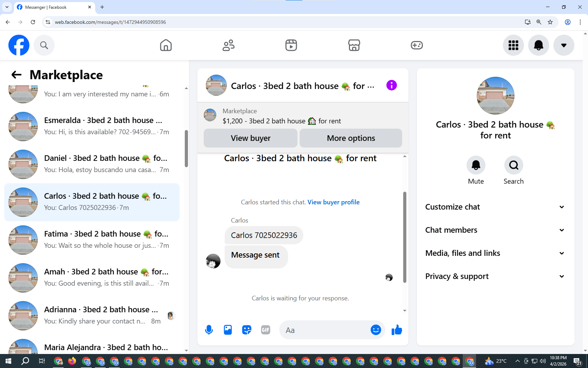
Task: Open the sender avatar beside Message sent
Action: 213,261
